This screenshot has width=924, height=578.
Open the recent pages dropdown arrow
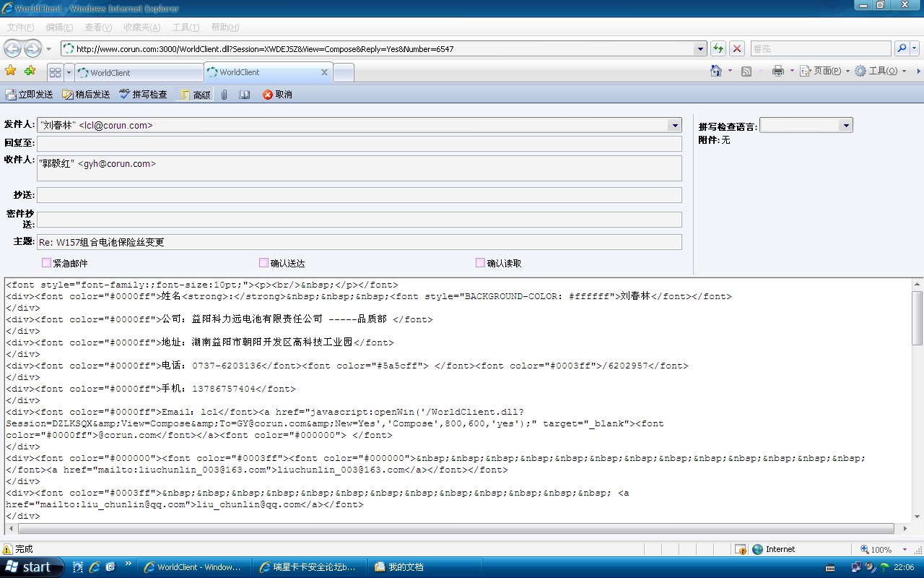click(48, 48)
